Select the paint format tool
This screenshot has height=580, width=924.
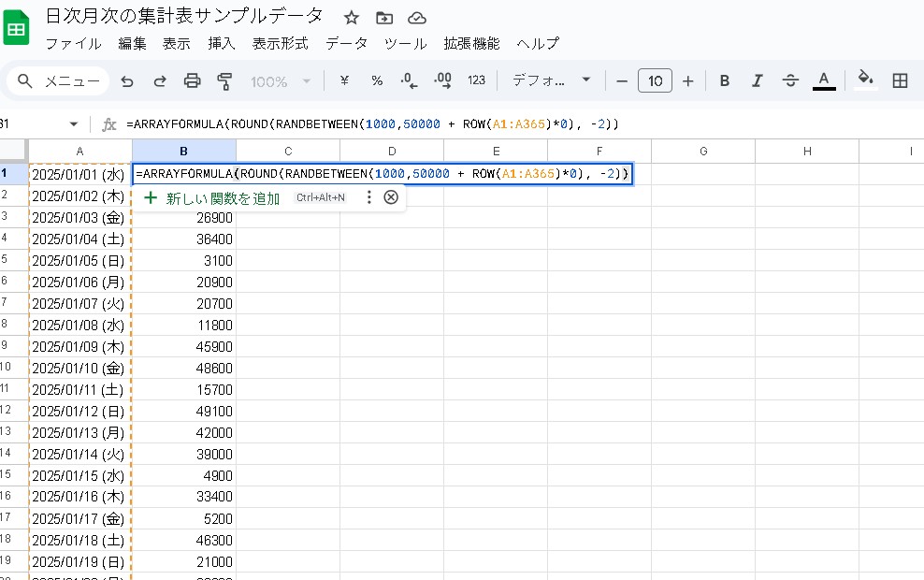[224, 81]
